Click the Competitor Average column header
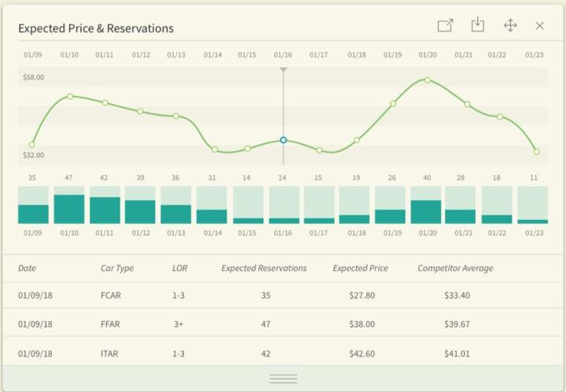 [x=455, y=268]
